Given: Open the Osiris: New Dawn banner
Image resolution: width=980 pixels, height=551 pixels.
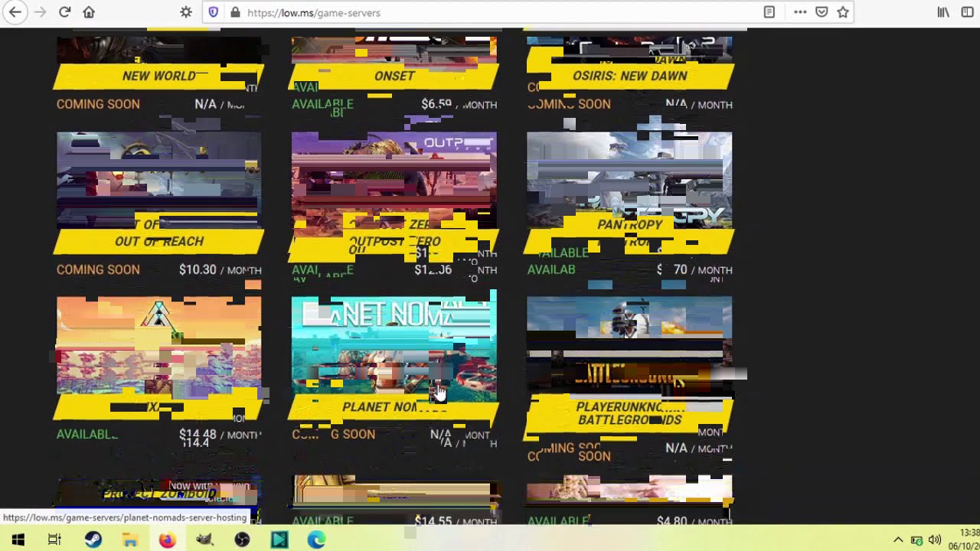Looking at the screenshot, I should 629,76.
